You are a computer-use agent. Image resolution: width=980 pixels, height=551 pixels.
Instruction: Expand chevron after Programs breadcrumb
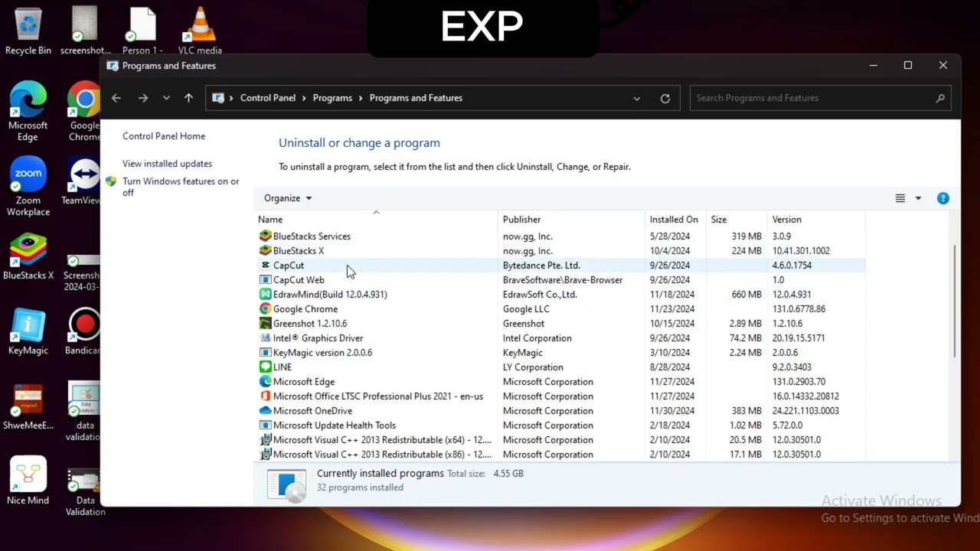pos(361,98)
